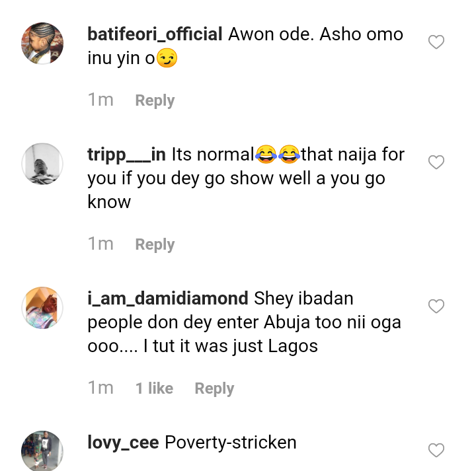
Task: Tap the heart on tripp___in's comment
Action: coord(436,163)
